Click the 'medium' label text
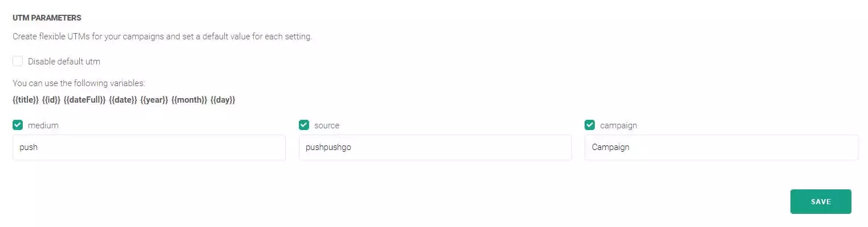Screen dimensions: 868x227 pyautogui.click(x=43, y=125)
